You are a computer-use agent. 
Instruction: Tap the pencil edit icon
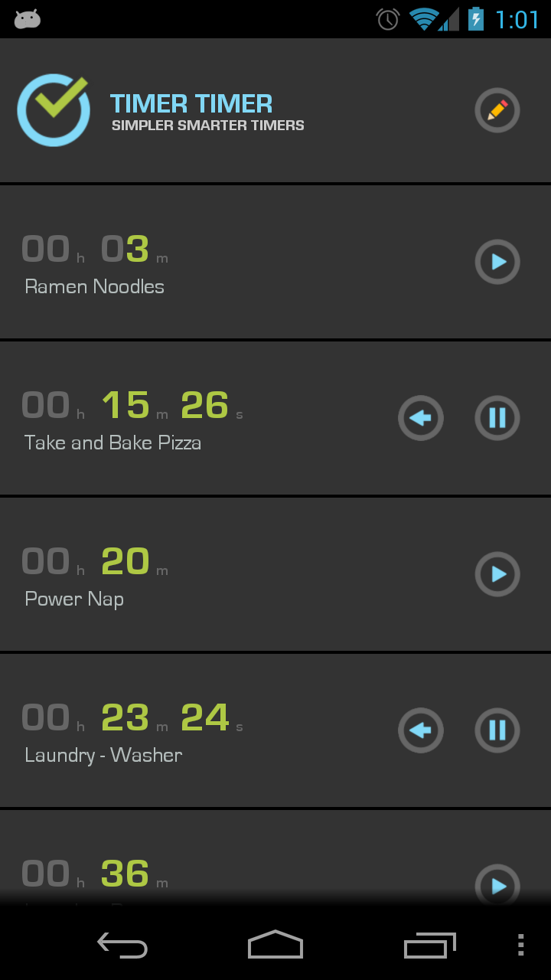click(x=497, y=111)
